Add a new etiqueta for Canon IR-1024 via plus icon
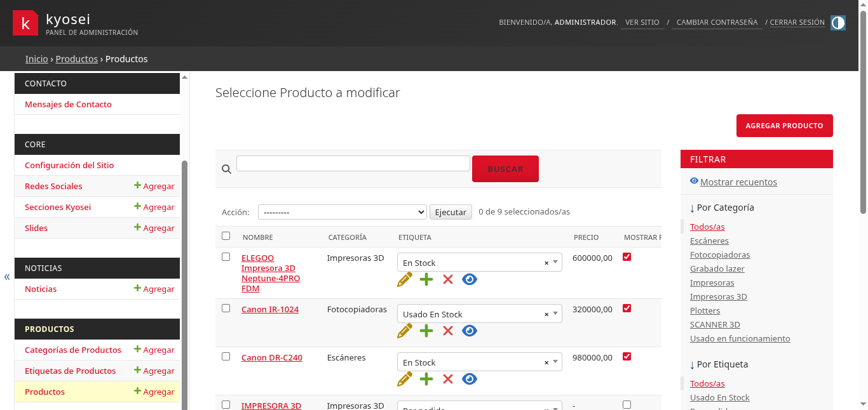The image size is (868, 410). pyautogui.click(x=426, y=331)
